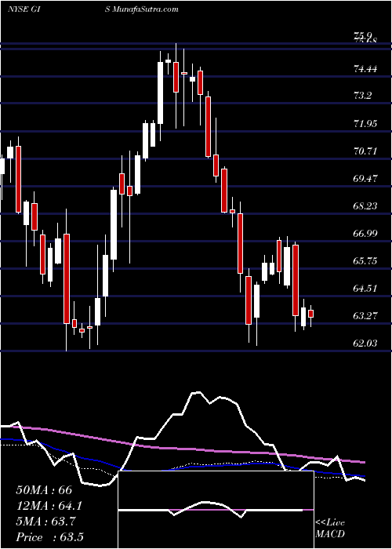Click the 74.44 price level label

(365, 69)
